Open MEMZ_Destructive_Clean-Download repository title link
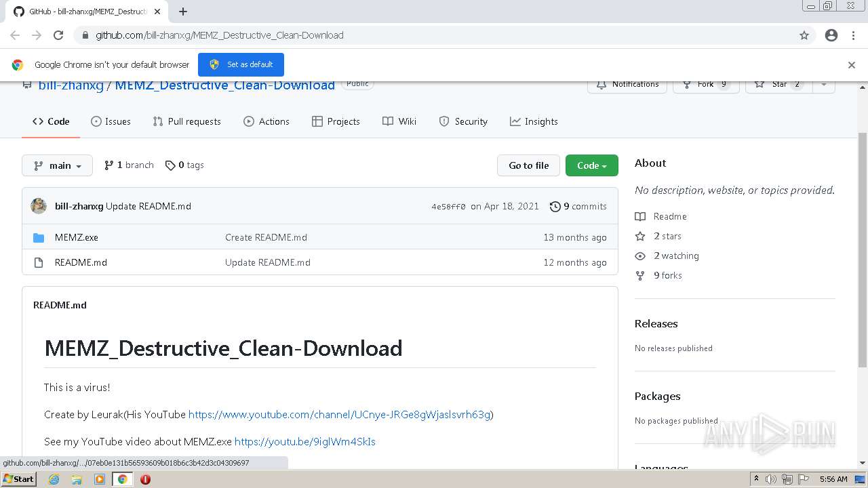 [x=224, y=85]
